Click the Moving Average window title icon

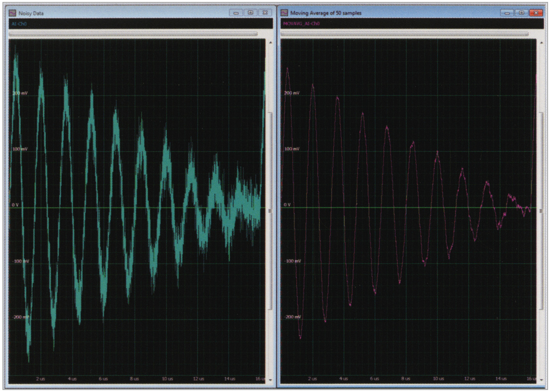[284, 13]
